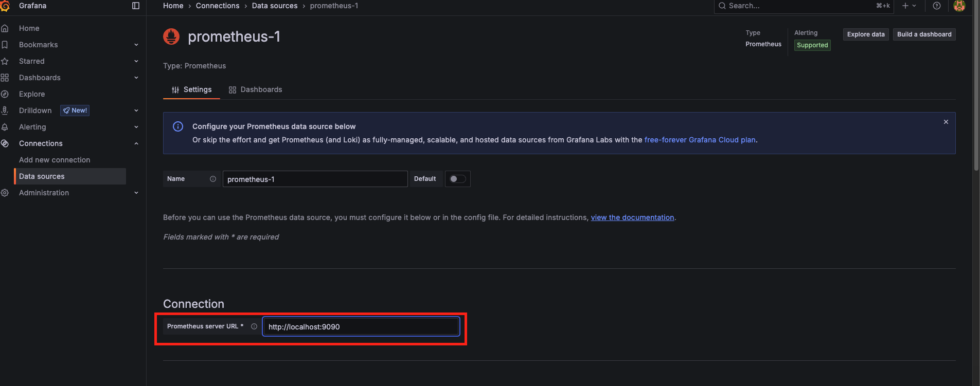Focus the Search bar at top
Viewport: 980px width, 386px height.
pyautogui.click(x=804, y=6)
